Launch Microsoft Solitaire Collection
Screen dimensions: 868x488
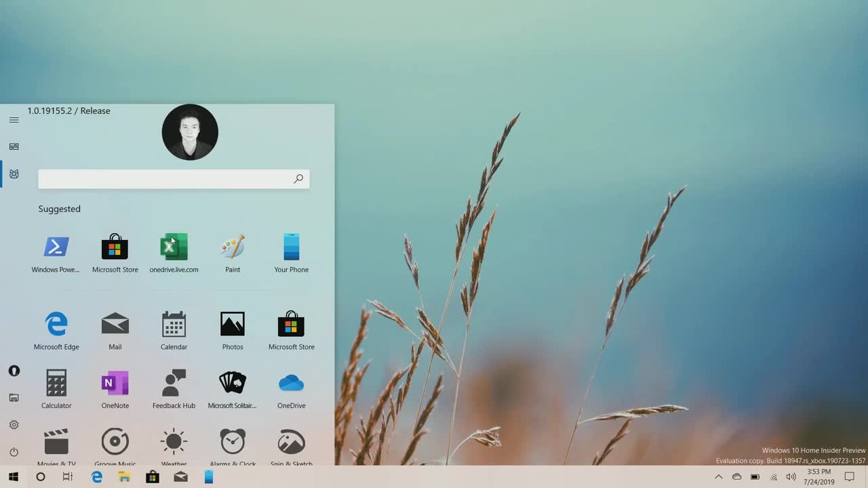233,390
